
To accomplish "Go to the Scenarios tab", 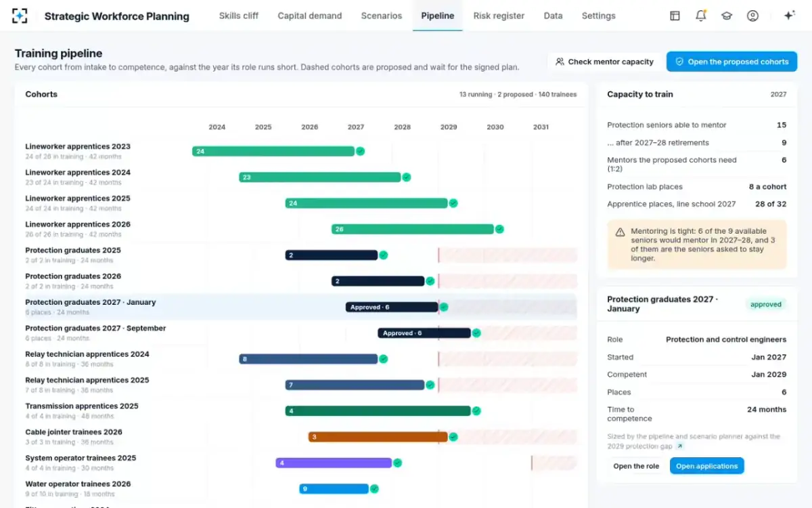I will click(x=382, y=16).
